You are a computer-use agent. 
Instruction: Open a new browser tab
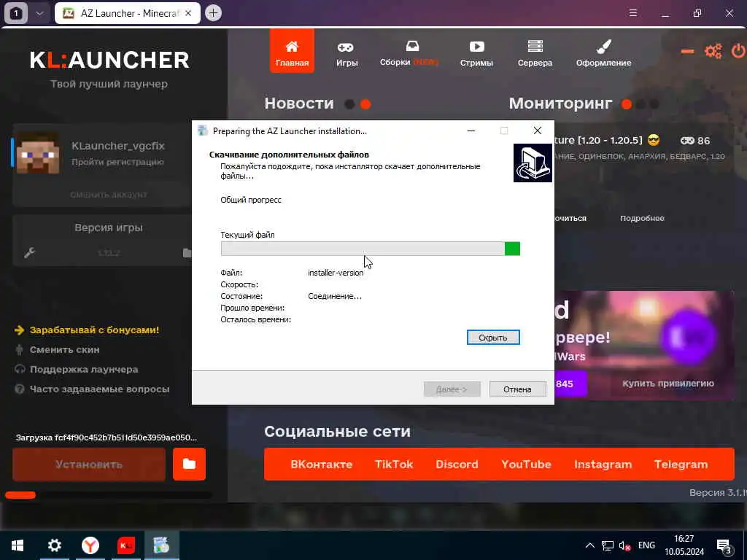pyautogui.click(x=213, y=13)
